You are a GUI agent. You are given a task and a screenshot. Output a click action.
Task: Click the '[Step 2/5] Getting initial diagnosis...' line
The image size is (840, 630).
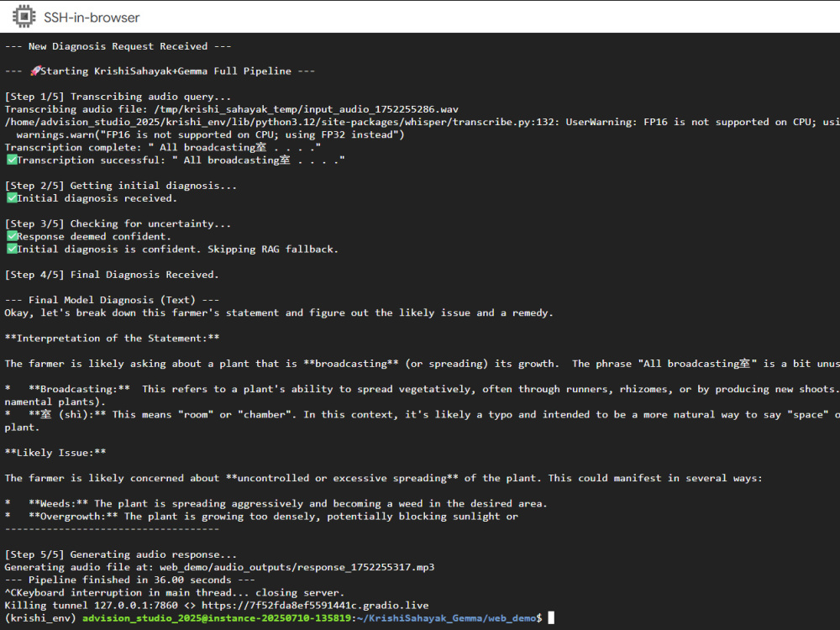point(120,186)
